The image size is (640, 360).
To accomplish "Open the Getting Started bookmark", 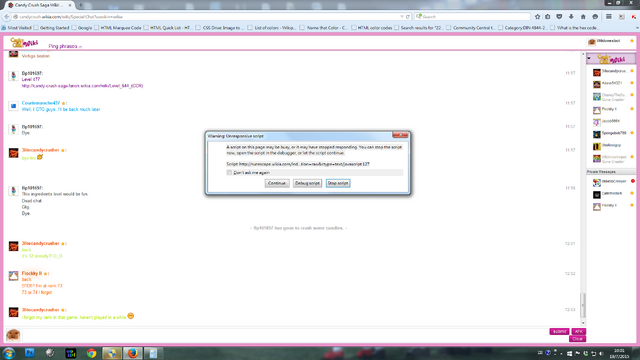I will click(x=51, y=28).
